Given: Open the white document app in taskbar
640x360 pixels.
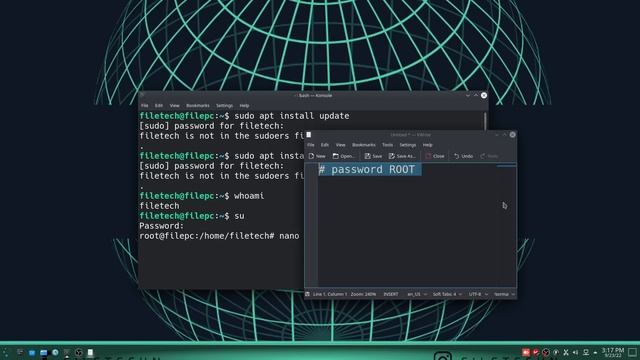Looking at the screenshot, I should pyautogui.click(x=90, y=352).
